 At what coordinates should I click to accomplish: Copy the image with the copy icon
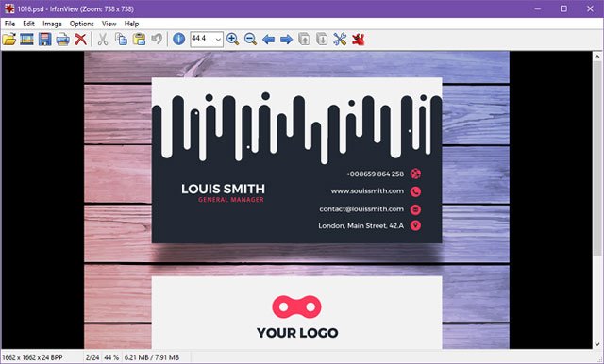point(122,40)
